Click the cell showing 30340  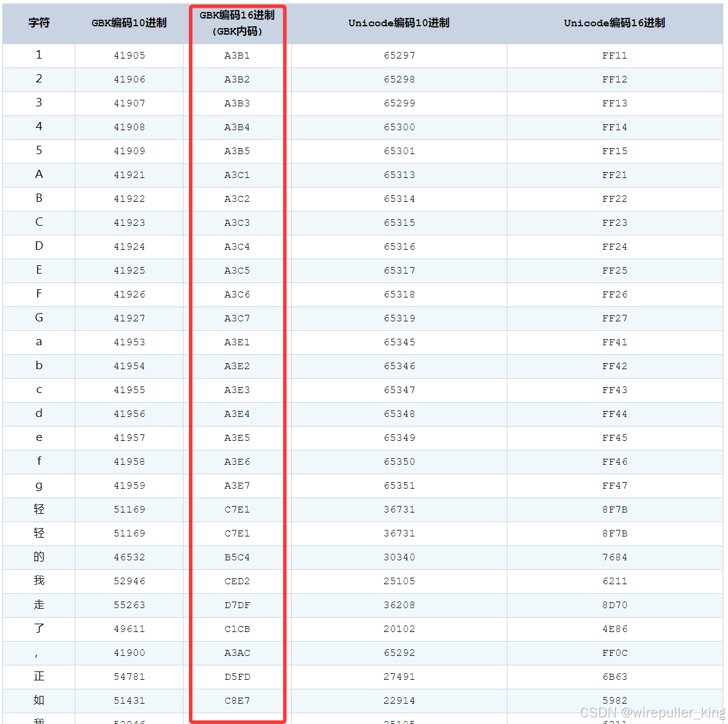click(x=399, y=557)
